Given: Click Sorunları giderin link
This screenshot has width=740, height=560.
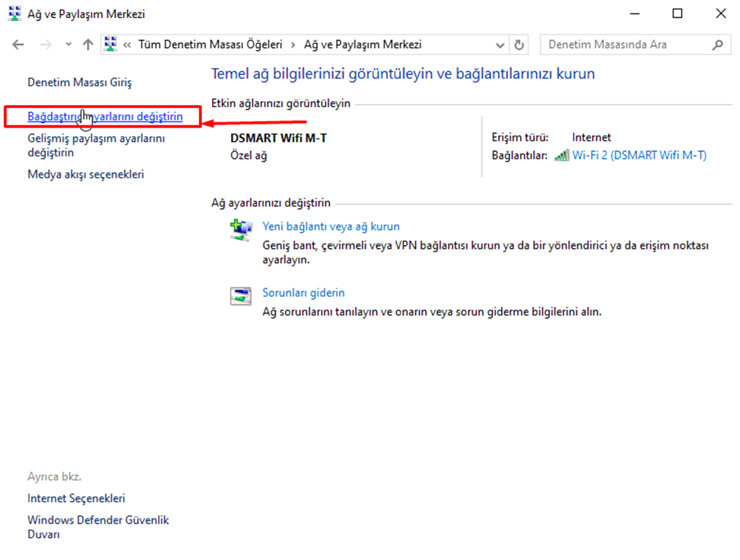Looking at the screenshot, I should pyautogui.click(x=304, y=293).
